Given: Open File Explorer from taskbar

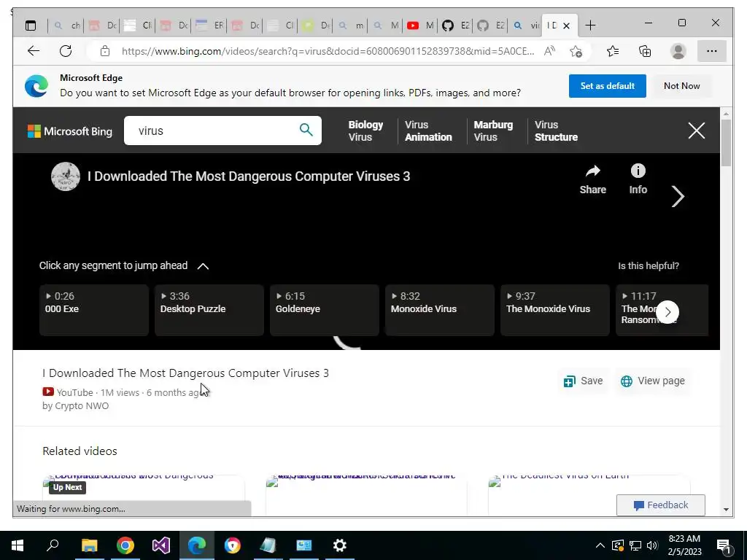Looking at the screenshot, I should [89, 545].
